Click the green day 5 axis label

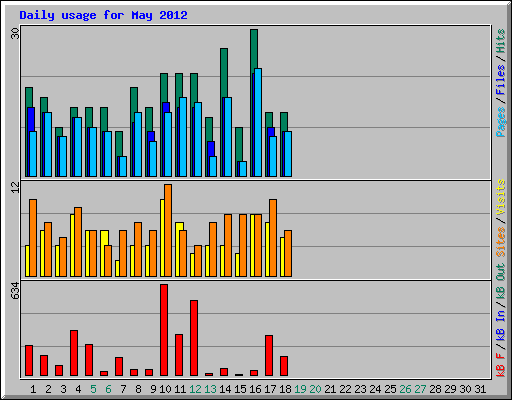[93, 389]
